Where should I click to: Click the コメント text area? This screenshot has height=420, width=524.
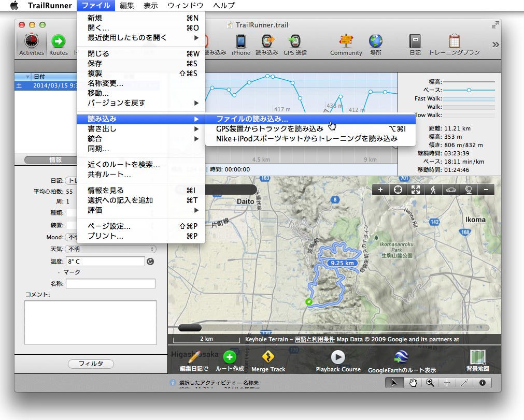[x=90, y=323]
